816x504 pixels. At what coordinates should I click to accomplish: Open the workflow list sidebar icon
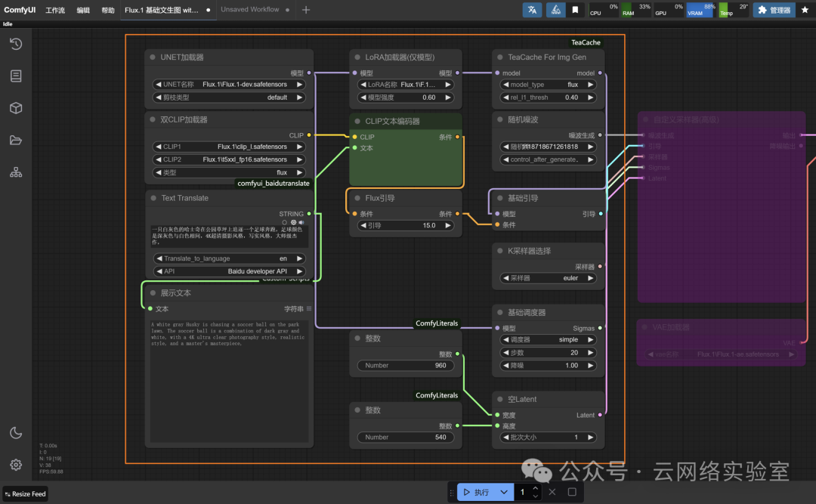click(x=16, y=76)
